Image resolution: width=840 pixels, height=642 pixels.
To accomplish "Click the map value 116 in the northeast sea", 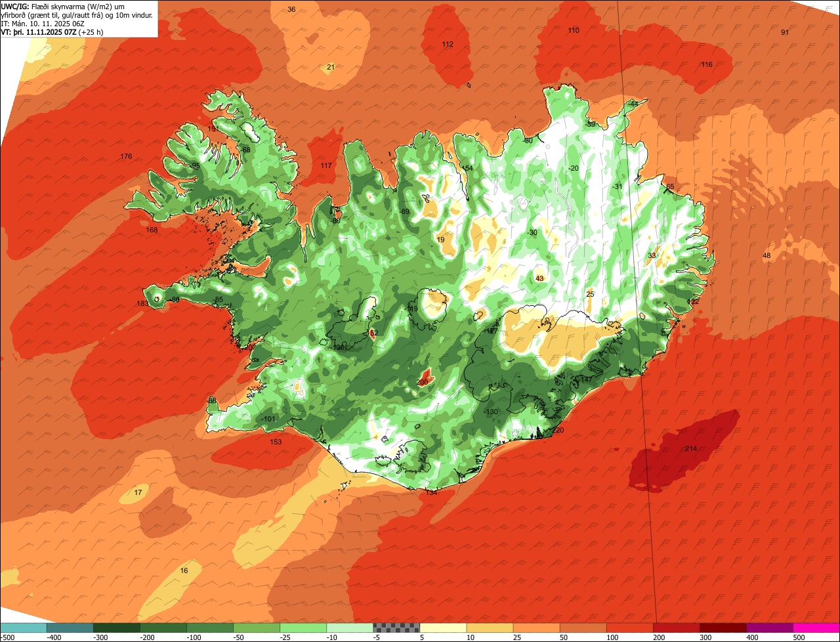I will click(707, 65).
